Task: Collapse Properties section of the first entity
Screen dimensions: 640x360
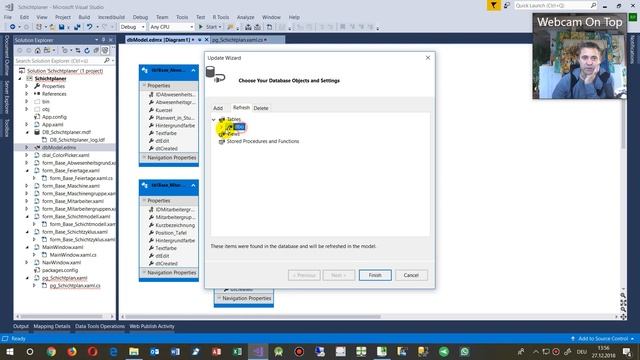Action: tap(144, 85)
